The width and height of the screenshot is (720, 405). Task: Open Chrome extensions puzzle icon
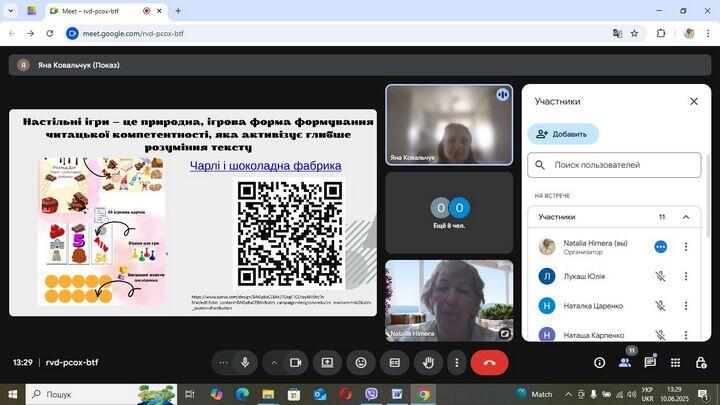[661, 34]
